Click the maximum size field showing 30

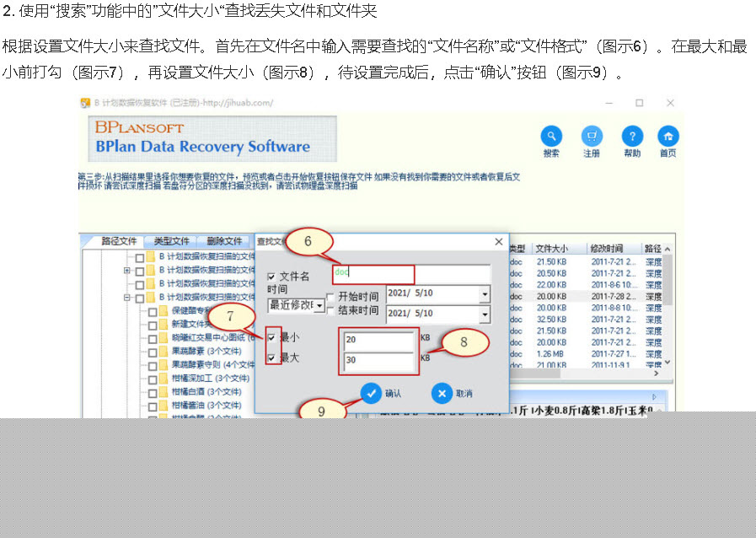coord(379,360)
